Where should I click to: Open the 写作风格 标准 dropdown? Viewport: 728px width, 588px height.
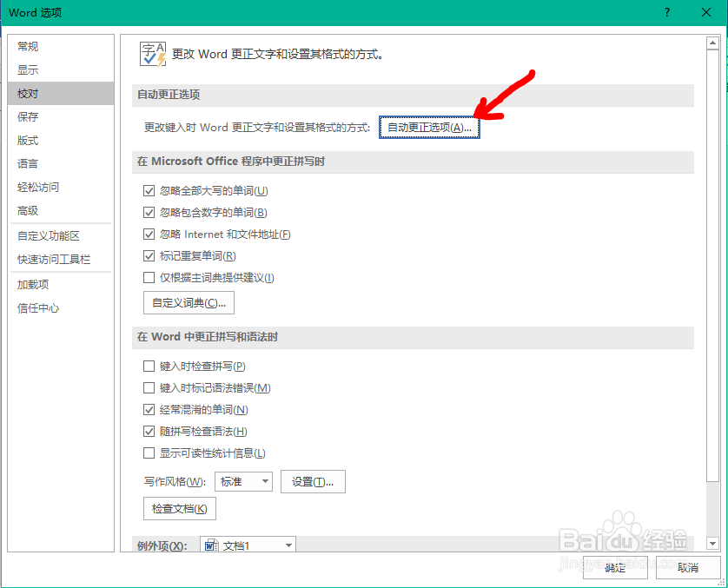coord(244,482)
